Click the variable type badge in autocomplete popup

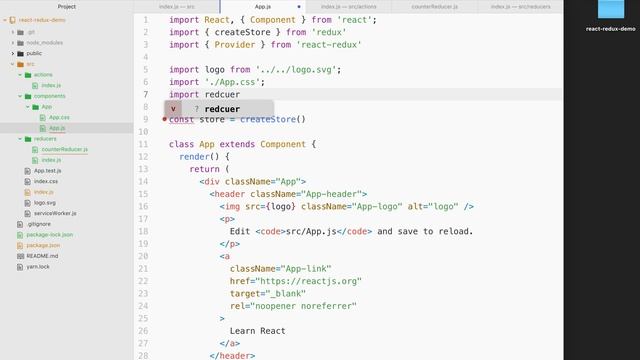[x=173, y=109]
